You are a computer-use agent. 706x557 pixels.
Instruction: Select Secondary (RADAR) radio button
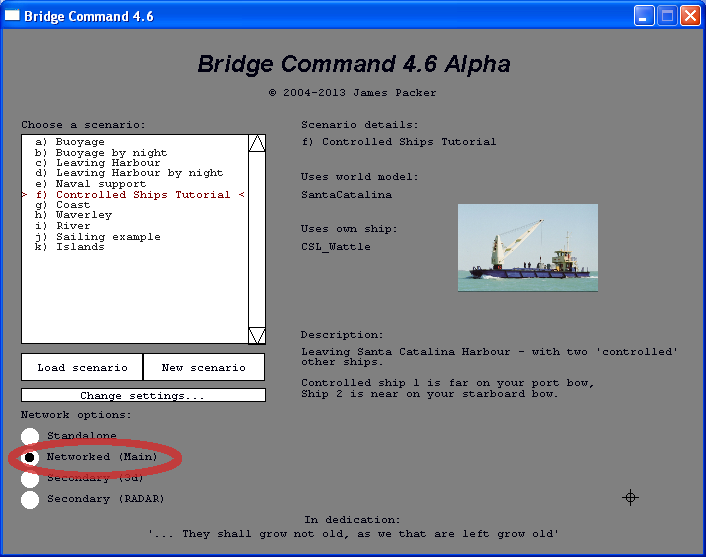pyautogui.click(x=30, y=500)
